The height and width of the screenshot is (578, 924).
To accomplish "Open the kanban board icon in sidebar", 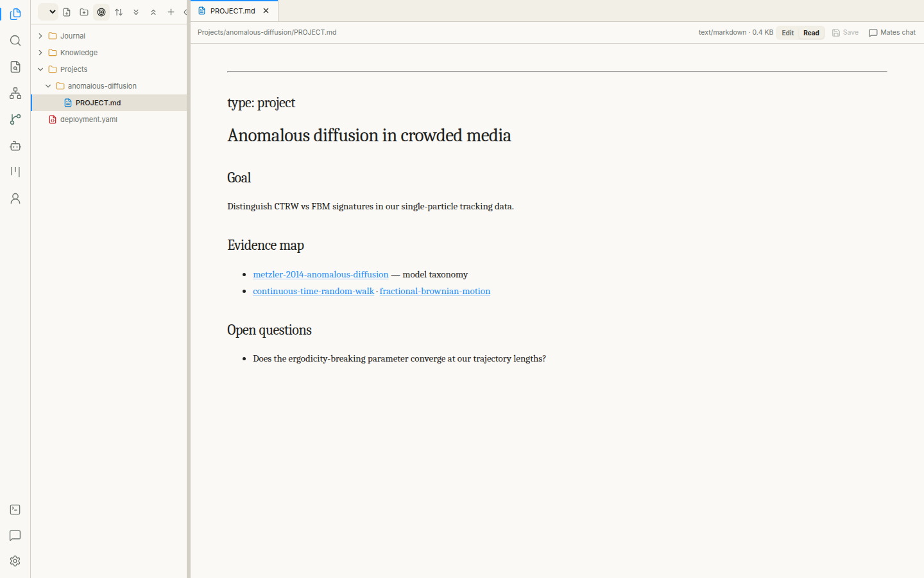I will tap(15, 172).
